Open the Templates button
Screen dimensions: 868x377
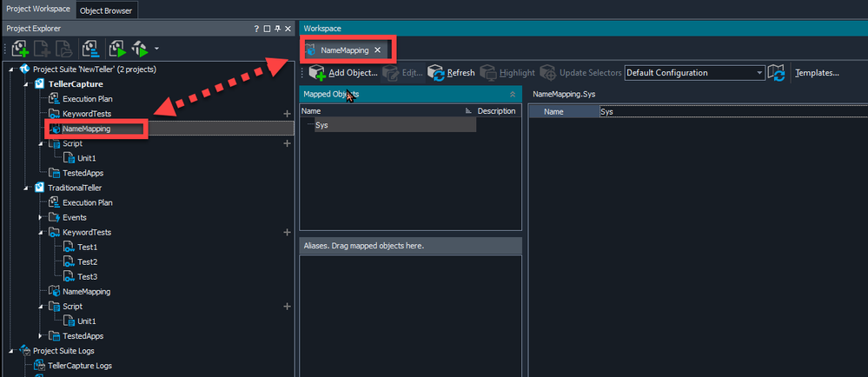tap(817, 73)
